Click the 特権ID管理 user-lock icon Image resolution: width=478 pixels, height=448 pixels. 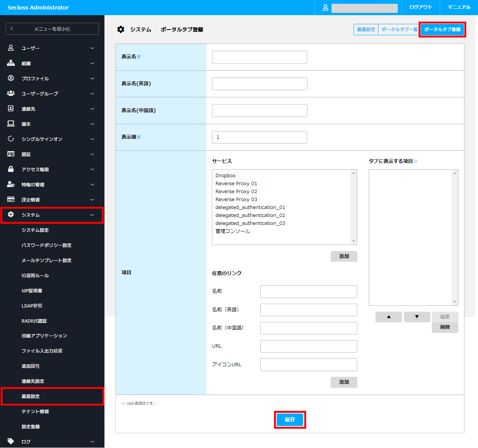(x=11, y=184)
